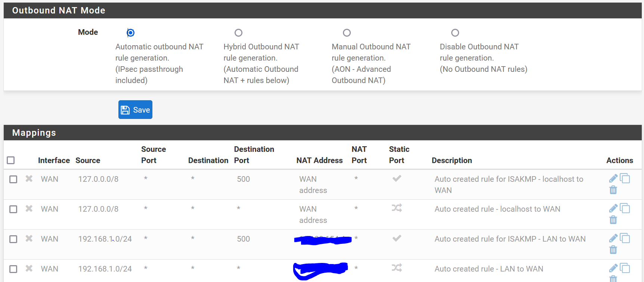This screenshot has height=282, width=644.
Task: Edit the localhost to WAN rule pencil icon
Action: pos(613,208)
